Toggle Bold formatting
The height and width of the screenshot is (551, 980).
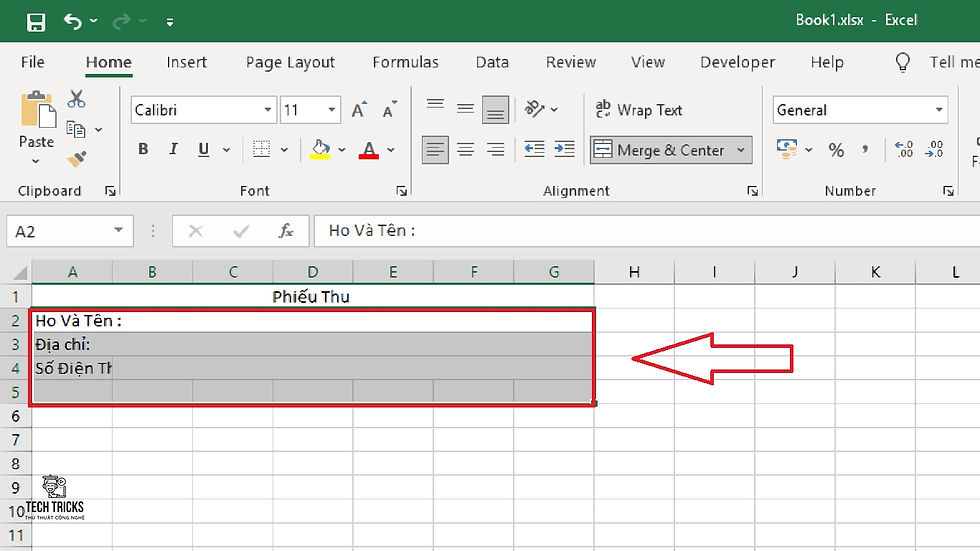tap(143, 149)
